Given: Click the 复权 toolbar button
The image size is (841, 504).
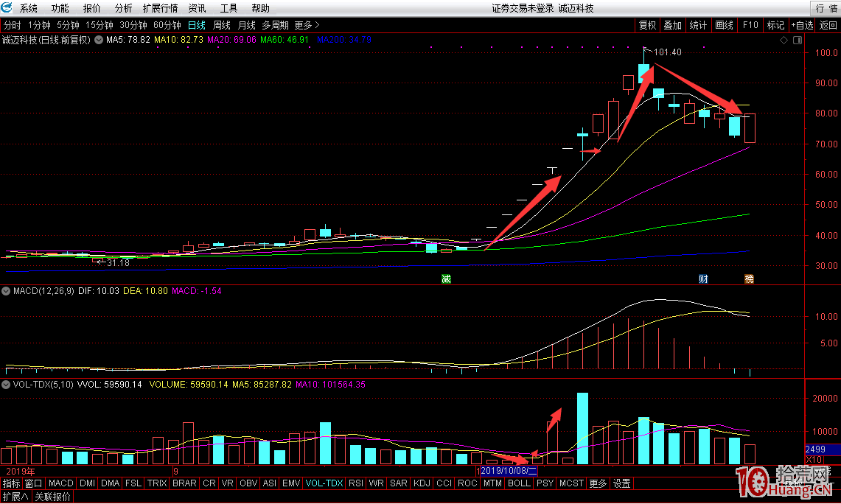Looking at the screenshot, I should pos(647,25).
